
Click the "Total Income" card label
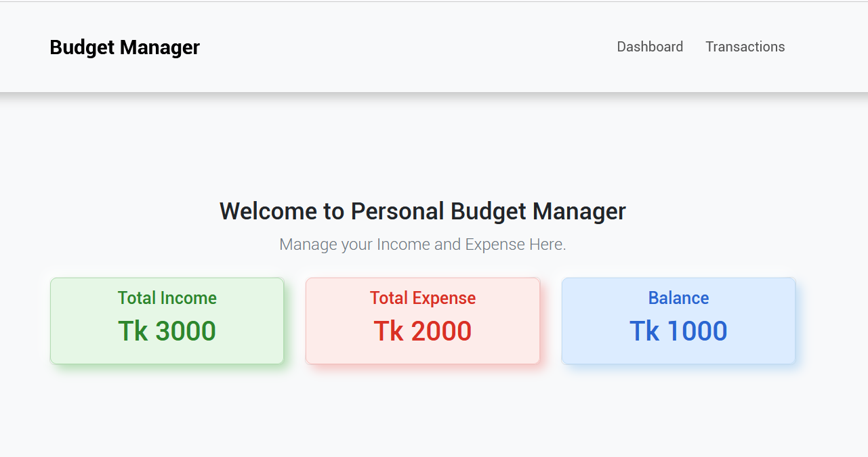(x=167, y=298)
